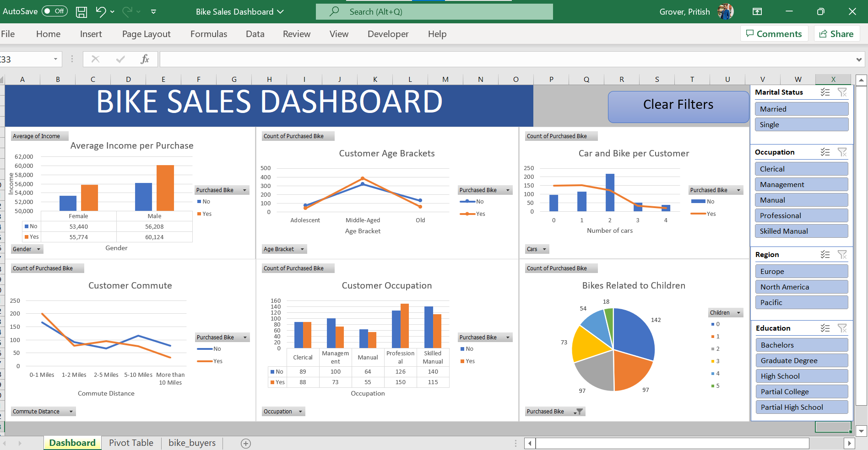The width and height of the screenshot is (868, 450).
Task: Enable multi-select on the Region slicer
Action: [x=825, y=254]
